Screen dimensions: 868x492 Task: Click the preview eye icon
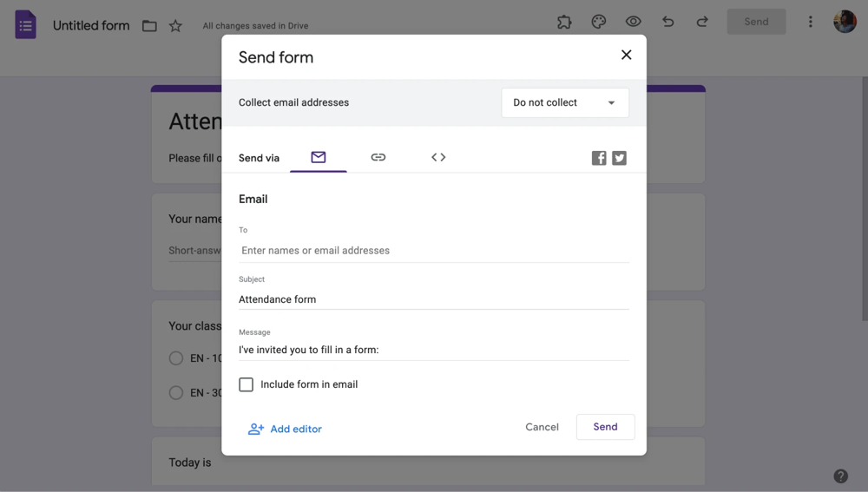click(x=634, y=22)
